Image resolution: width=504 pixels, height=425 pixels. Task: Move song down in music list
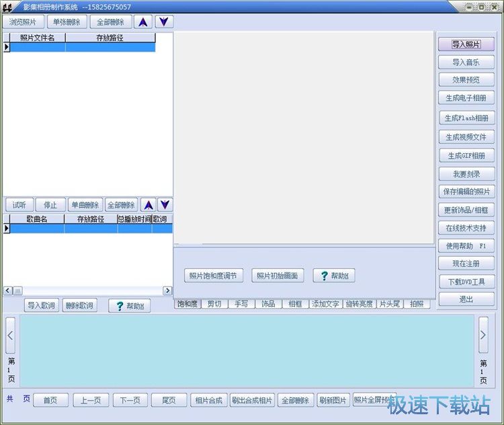click(x=165, y=204)
